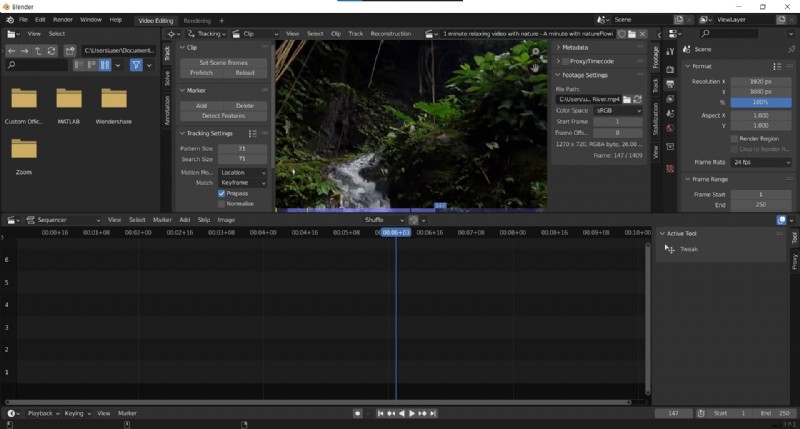Click the Resolution percentage 100% slider
The height and width of the screenshot is (429, 800).
click(761, 103)
